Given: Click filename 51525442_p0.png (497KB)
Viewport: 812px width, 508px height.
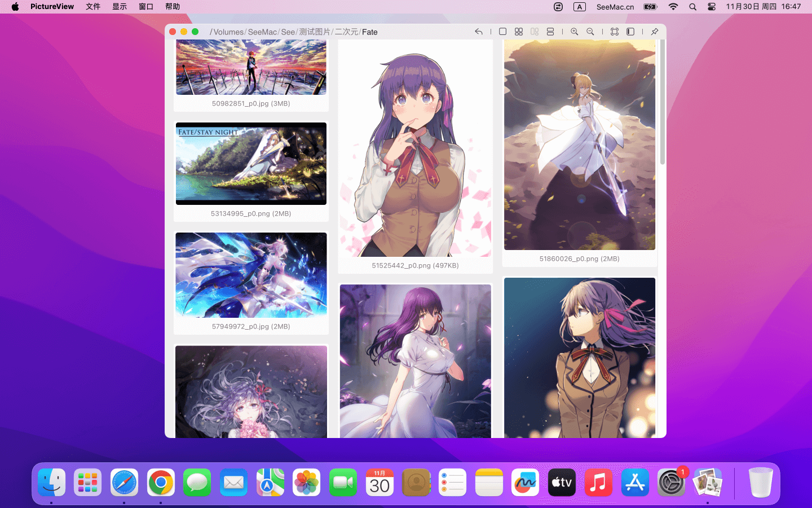Looking at the screenshot, I should (x=415, y=266).
